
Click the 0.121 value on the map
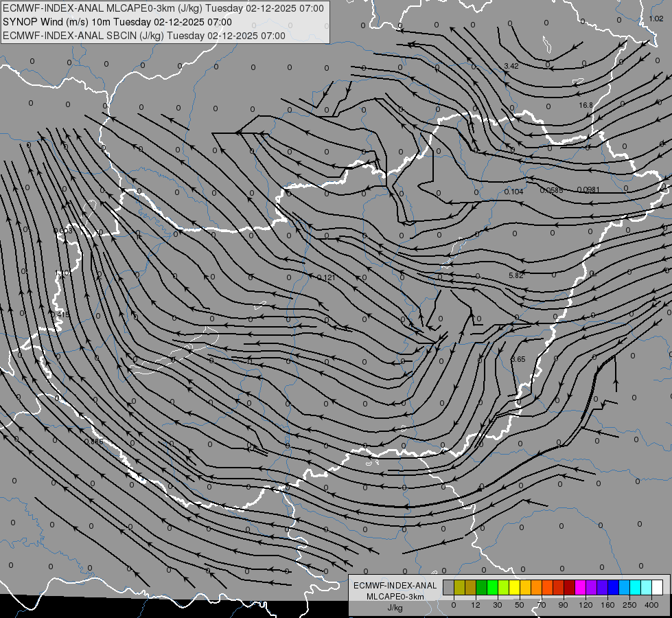coord(326,278)
